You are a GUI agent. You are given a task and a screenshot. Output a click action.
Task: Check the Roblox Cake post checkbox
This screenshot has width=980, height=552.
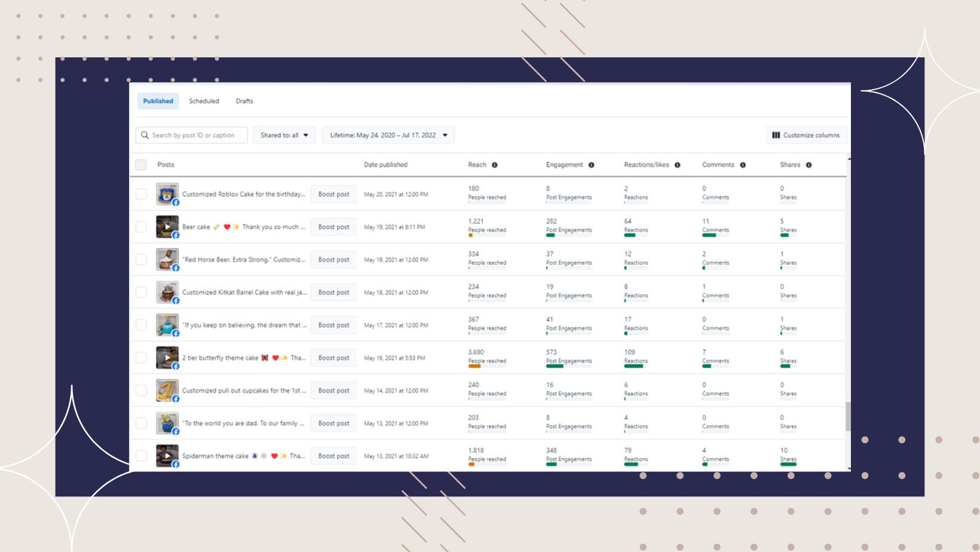click(x=141, y=194)
